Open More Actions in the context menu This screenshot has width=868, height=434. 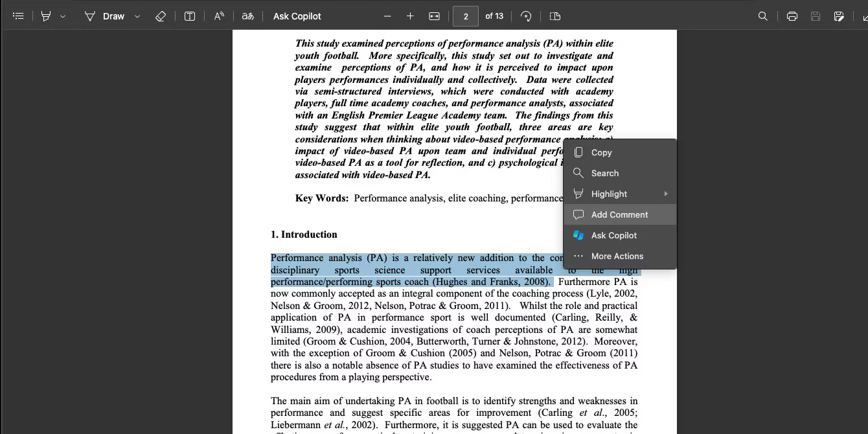(x=620, y=256)
